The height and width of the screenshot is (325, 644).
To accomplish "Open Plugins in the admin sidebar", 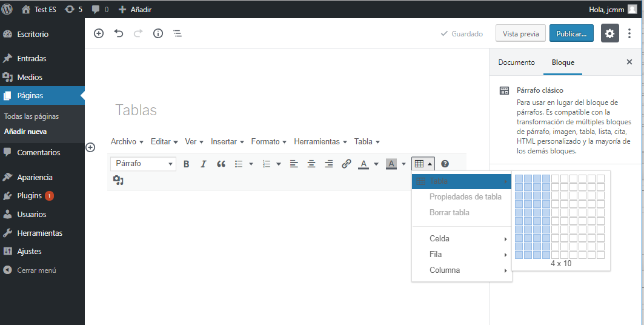I will (x=29, y=196).
